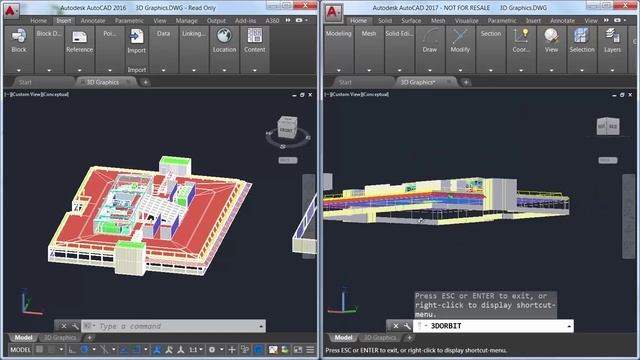Click the UCS icon in the AutoCAD 2016 viewport
640x360 pixels.
pyautogui.click(x=31, y=303)
